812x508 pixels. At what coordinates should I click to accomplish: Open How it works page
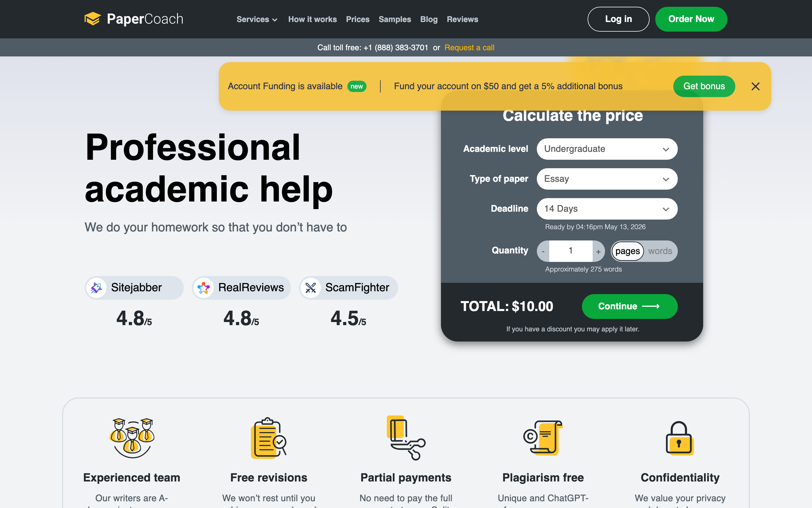pos(312,19)
